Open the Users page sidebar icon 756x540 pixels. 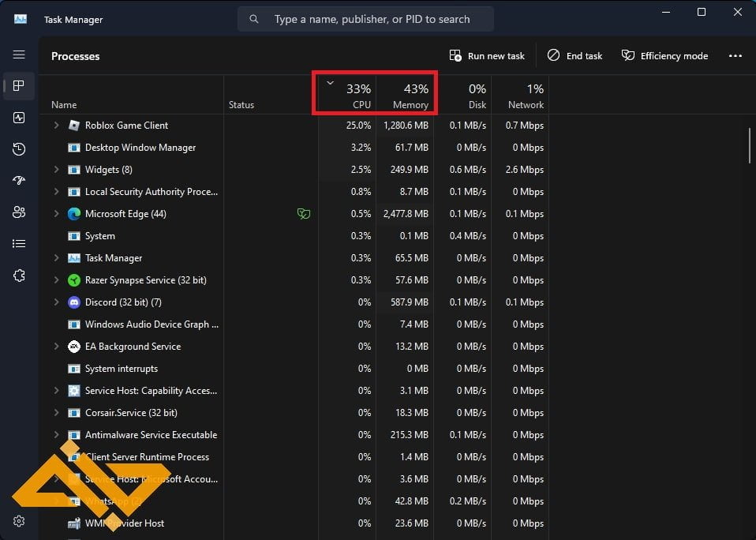[x=19, y=212]
